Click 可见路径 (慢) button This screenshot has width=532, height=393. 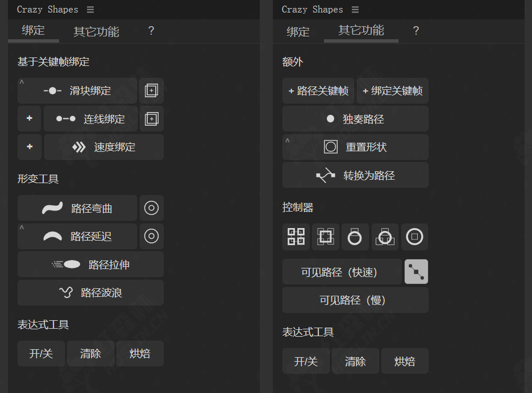pyautogui.click(x=355, y=300)
